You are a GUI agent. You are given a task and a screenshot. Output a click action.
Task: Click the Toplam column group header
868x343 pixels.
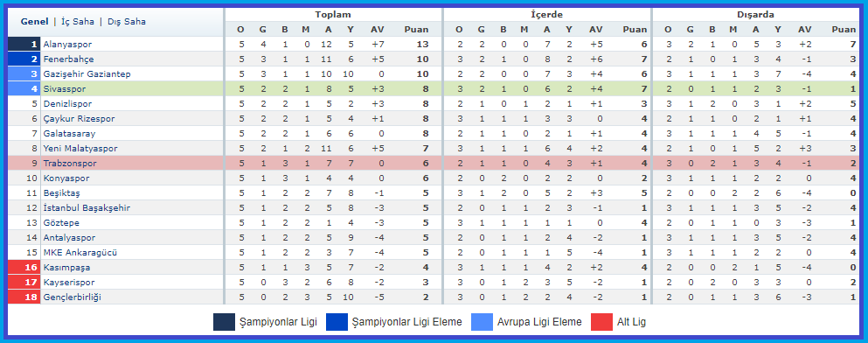pyautogui.click(x=333, y=15)
